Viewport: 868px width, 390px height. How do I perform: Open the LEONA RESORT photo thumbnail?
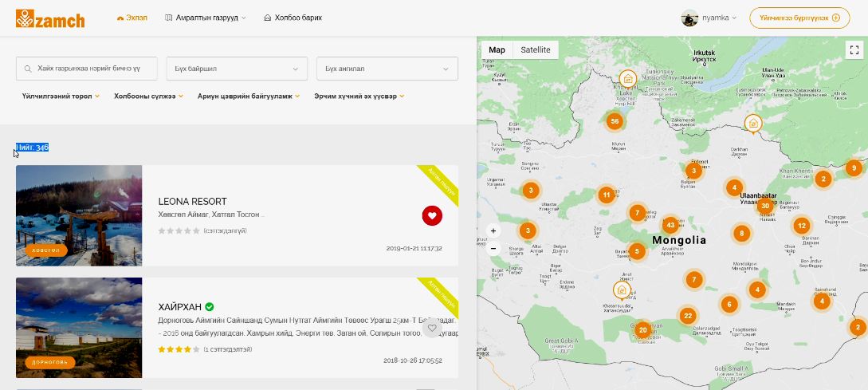(79, 215)
